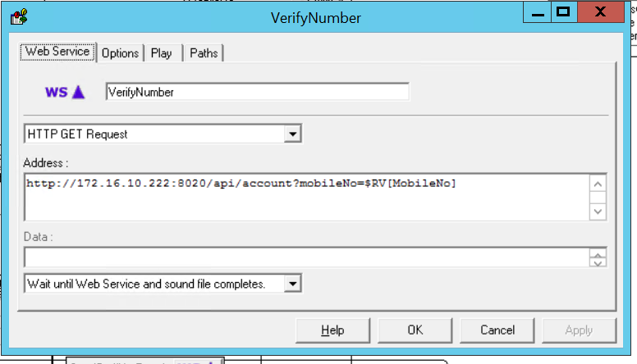Viewport: 637px width, 364px height.
Task: Switch to the Options tab
Action: (120, 53)
